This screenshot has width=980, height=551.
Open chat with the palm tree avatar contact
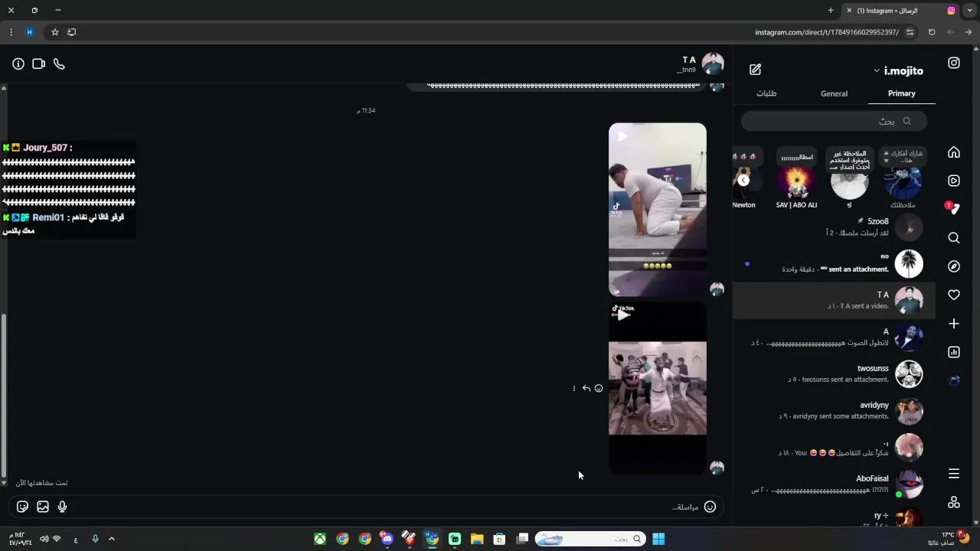tap(834, 263)
